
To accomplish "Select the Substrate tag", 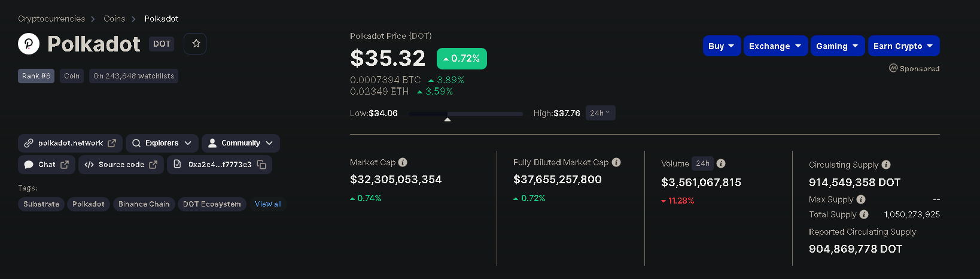I will (x=41, y=204).
